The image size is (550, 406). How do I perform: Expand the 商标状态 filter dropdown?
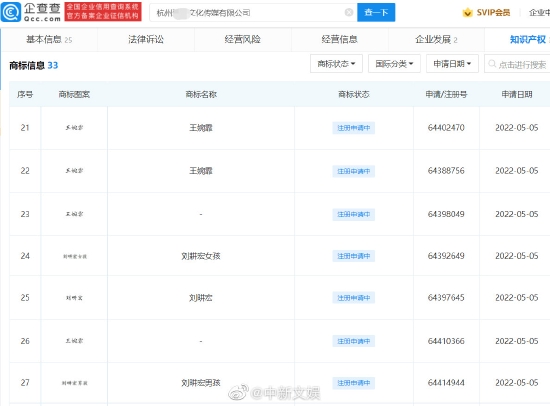click(336, 64)
